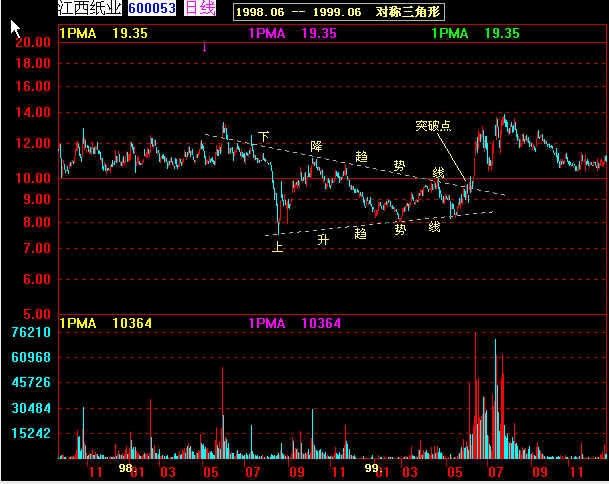609x484 pixels.
Task: Click the 升 character annotation
Action: tap(323, 240)
